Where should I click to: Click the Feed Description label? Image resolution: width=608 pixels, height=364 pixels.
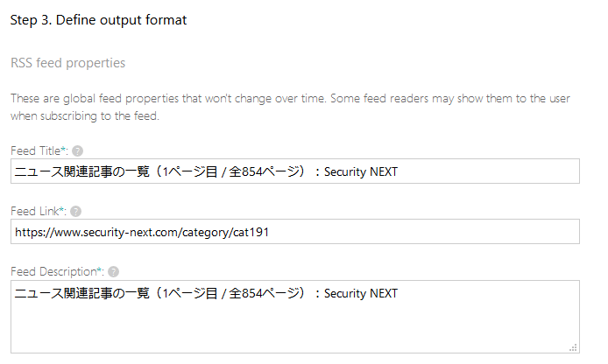(x=53, y=271)
